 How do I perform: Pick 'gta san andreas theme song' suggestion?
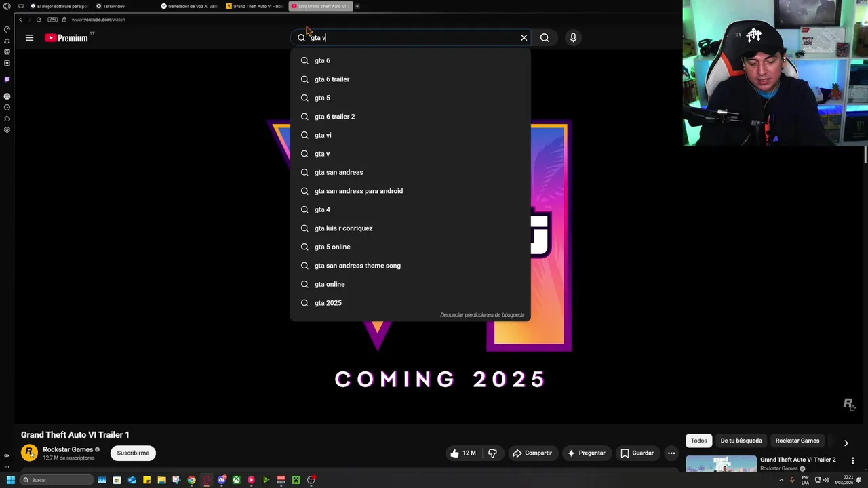click(410, 266)
